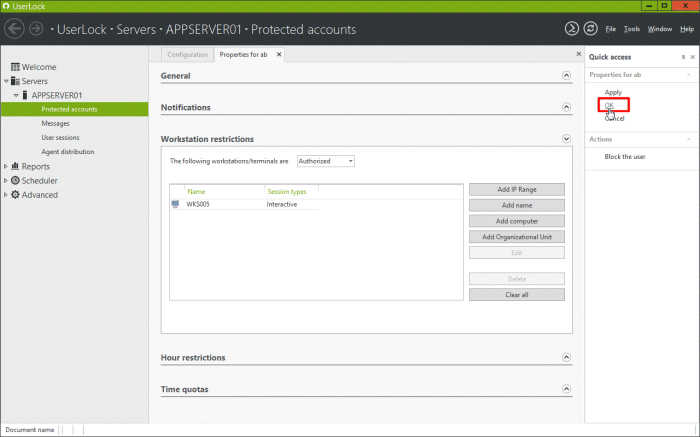700x437 pixels.
Task: Close the Properties for ab tab
Action: [x=278, y=54]
